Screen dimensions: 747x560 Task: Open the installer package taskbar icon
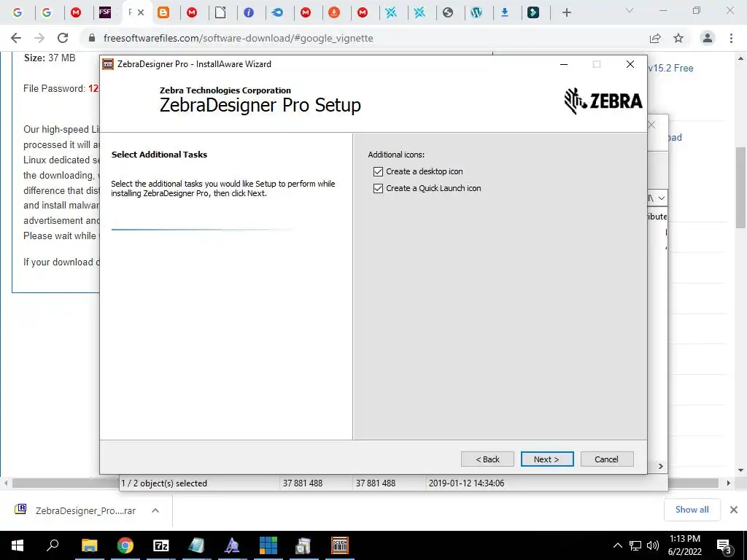click(303, 545)
